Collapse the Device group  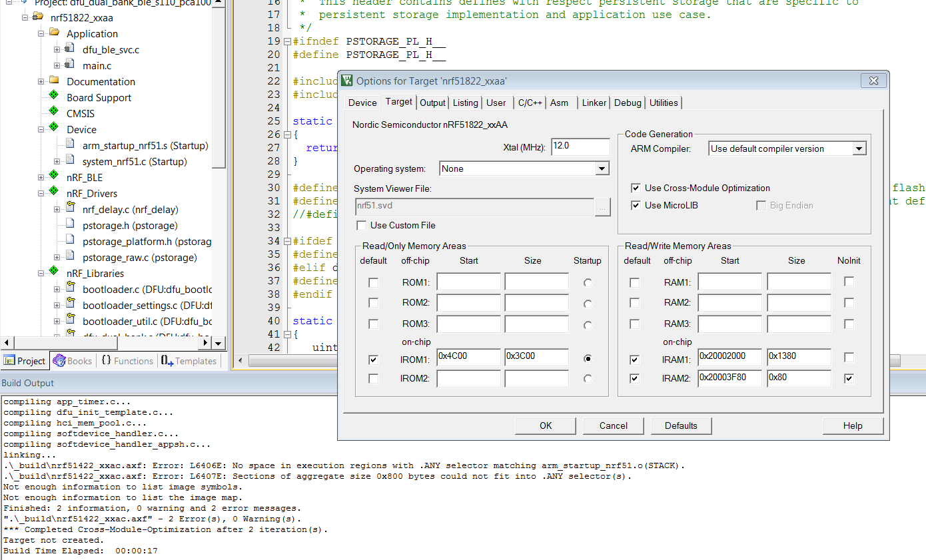point(41,129)
